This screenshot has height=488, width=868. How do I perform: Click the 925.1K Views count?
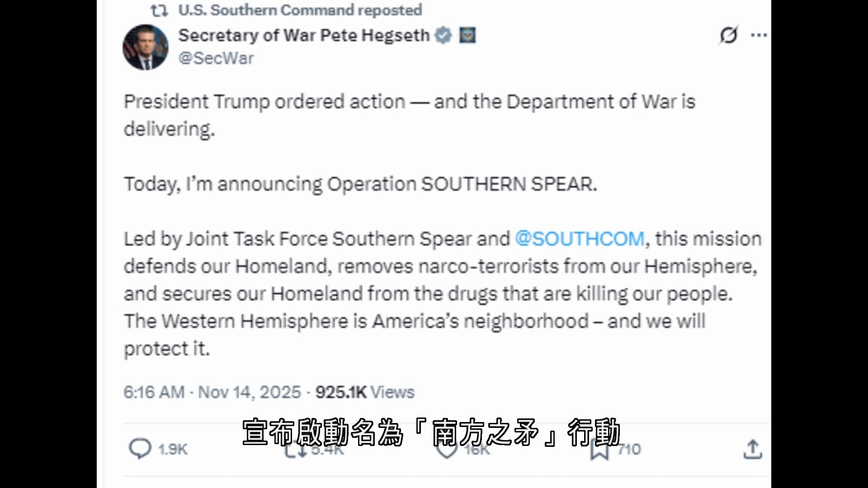point(365,392)
